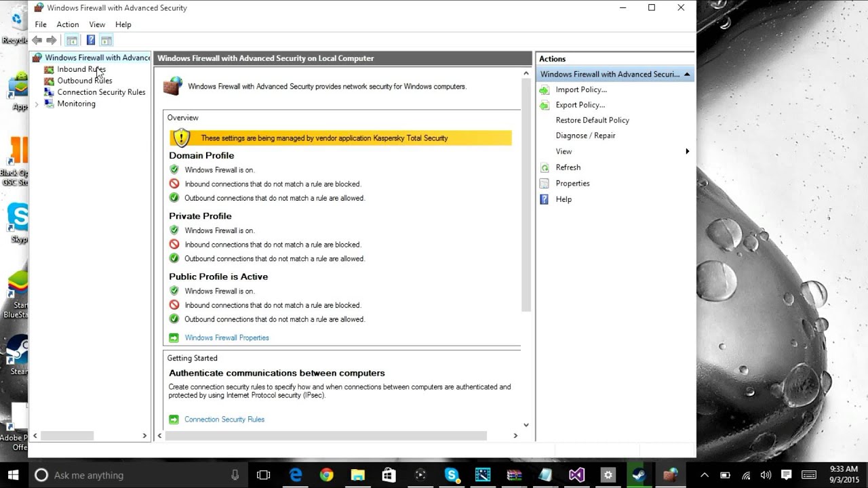Open the View menu in the menu bar
The width and height of the screenshot is (868, 488).
click(97, 24)
